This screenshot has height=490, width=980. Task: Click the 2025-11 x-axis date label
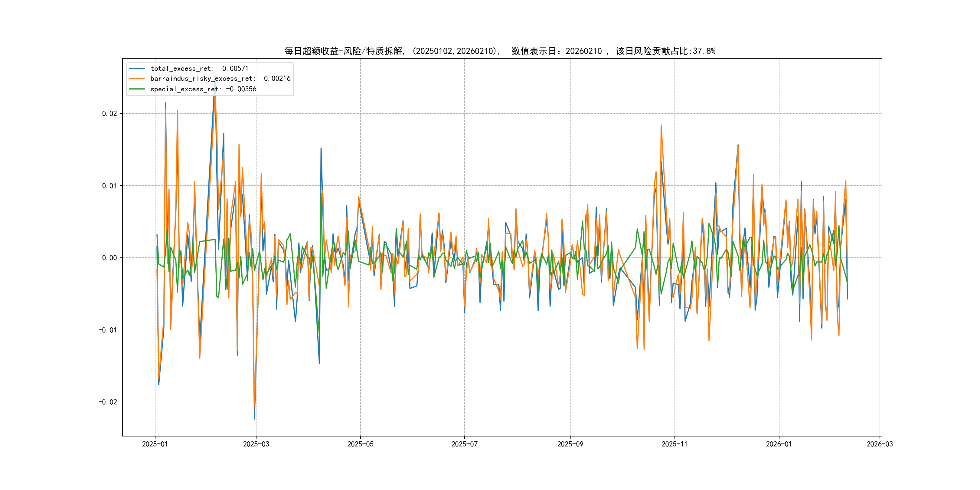(674, 444)
